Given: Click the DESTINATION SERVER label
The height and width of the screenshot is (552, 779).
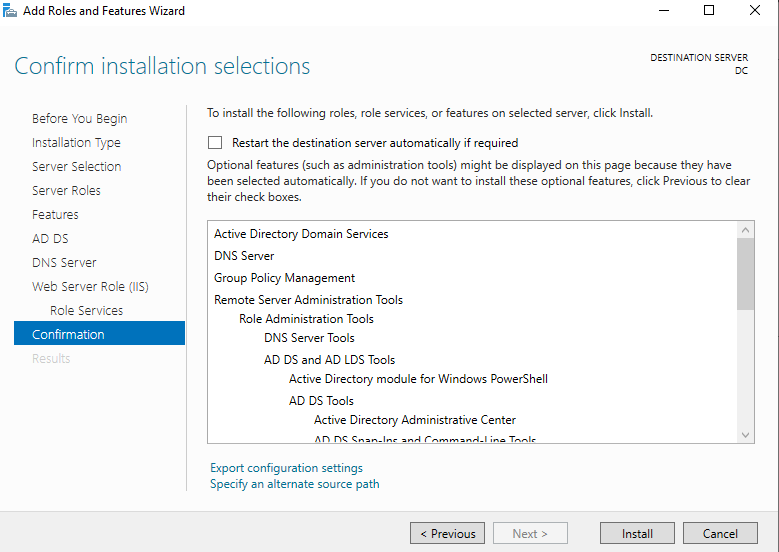Looking at the screenshot, I should click(699, 58).
